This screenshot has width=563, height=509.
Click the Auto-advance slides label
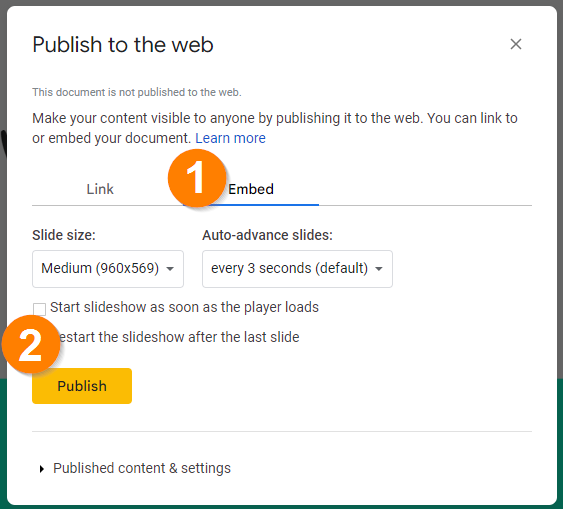point(267,235)
